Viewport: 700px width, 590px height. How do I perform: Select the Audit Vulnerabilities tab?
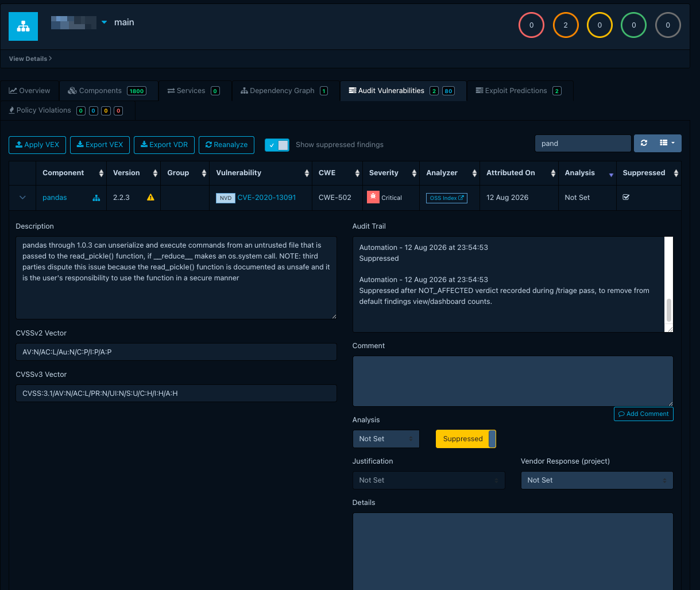coord(402,91)
